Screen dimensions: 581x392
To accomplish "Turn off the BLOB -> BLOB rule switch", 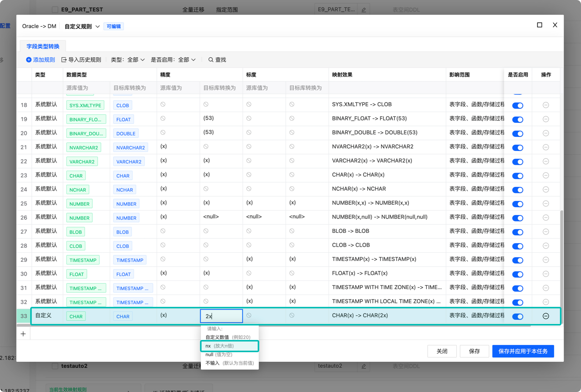I will click(518, 232).
